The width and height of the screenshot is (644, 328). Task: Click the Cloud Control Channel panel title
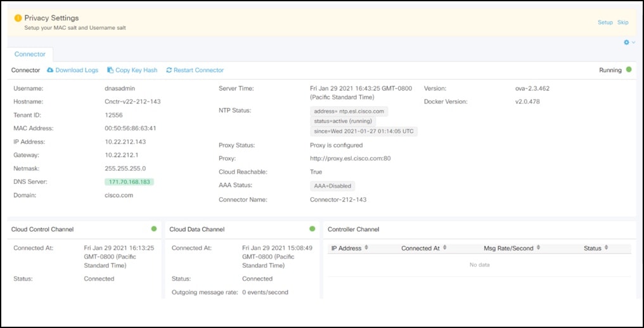[42, 230]
